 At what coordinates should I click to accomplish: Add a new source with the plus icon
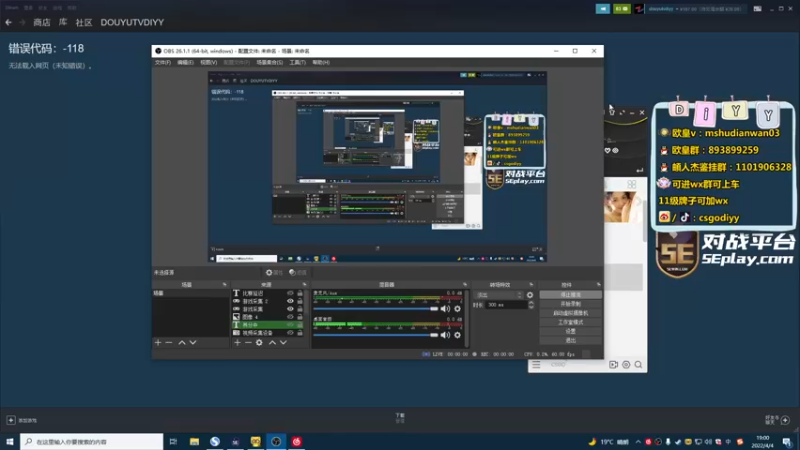[x=237, y=342]
